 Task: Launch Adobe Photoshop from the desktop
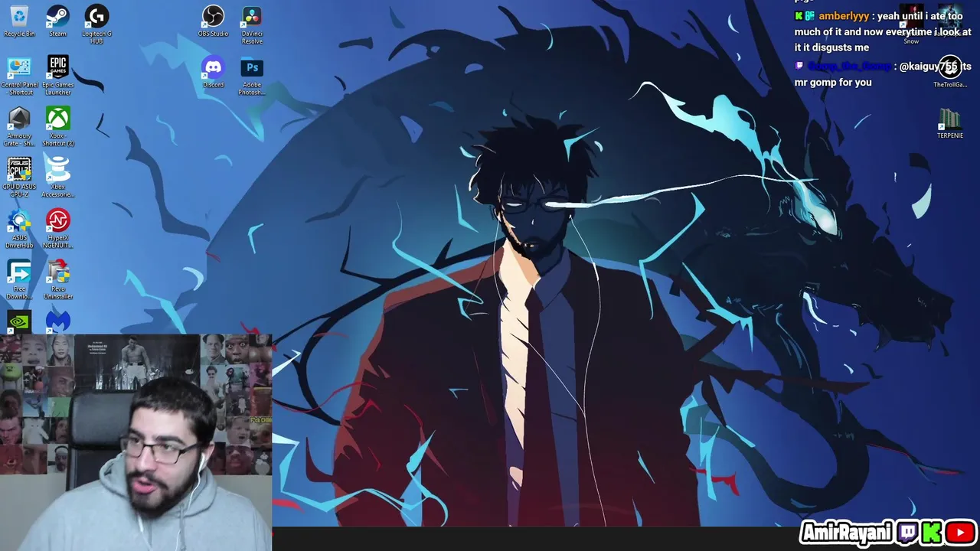tap(252, 75)
